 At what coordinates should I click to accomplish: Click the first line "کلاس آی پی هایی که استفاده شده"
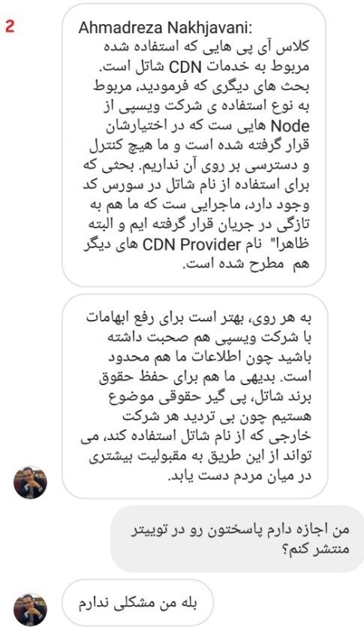(204, 47)
